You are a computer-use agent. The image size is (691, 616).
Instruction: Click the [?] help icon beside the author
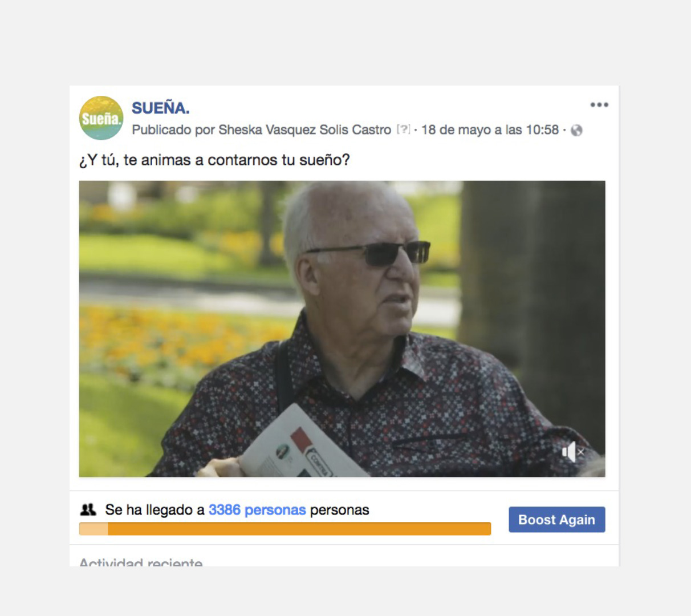(404, 129)
